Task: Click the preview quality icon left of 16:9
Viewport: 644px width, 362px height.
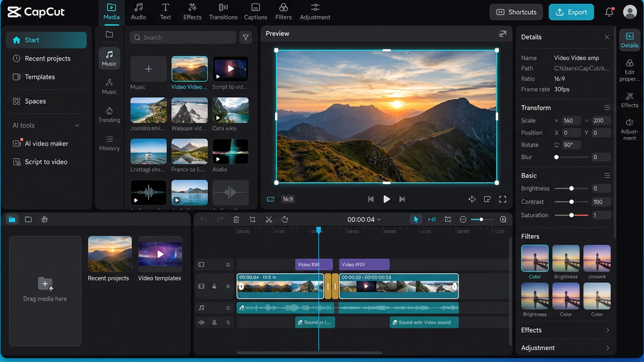Action: pyautogui.click(x=270, y=199)
